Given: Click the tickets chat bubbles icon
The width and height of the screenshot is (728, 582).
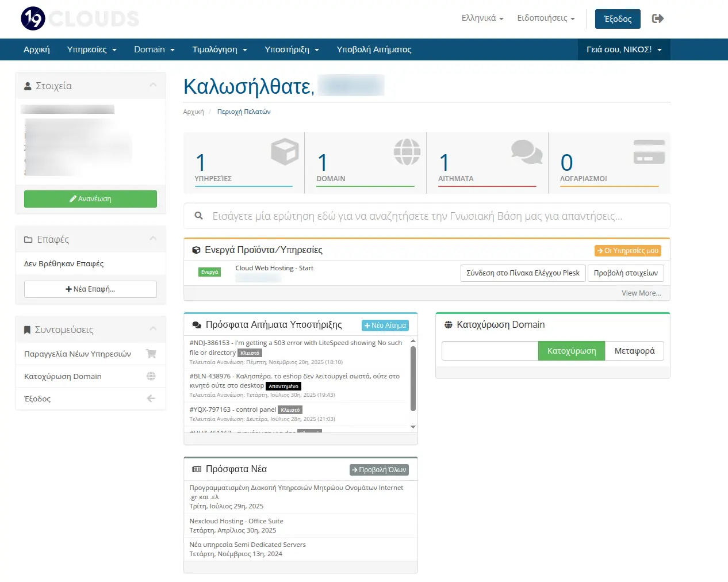Looking at the screenshot, I should point(526,152).
